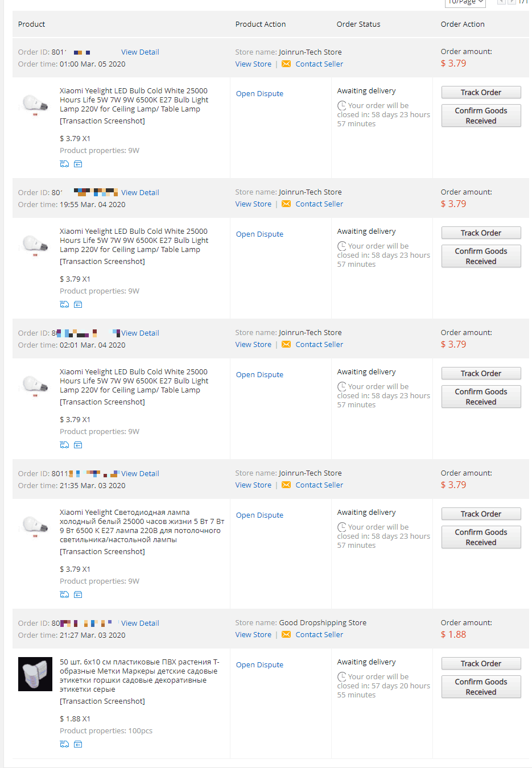Confirm Goods Received for $1.88 order
Viewport: 532px width, 768px height.
pos(481,687)
